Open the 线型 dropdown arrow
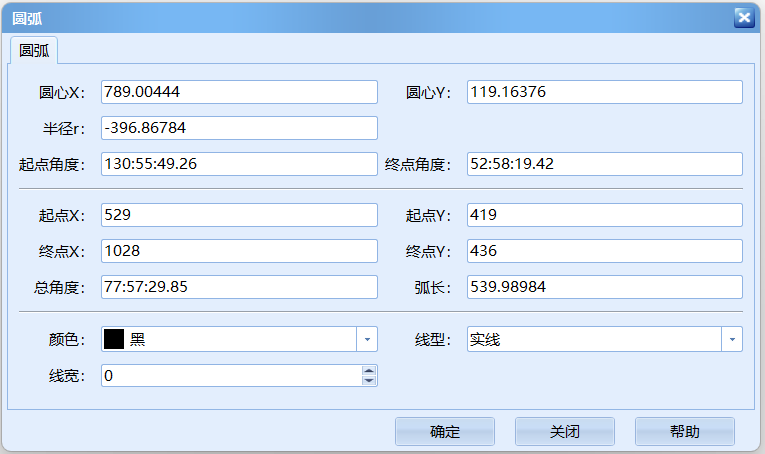Viewport: 765px width, 454px height. (x=732, y=340)
